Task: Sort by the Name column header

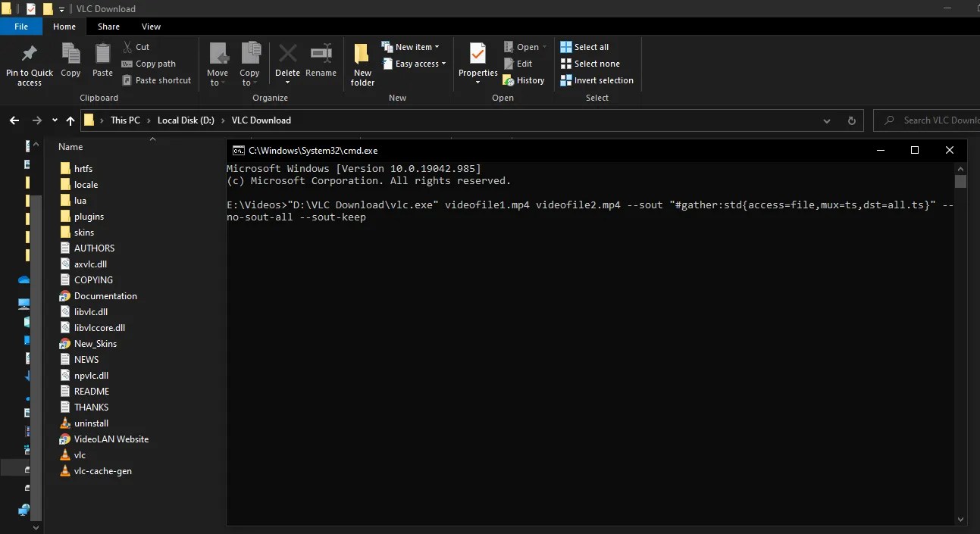Action: point(70,147)
